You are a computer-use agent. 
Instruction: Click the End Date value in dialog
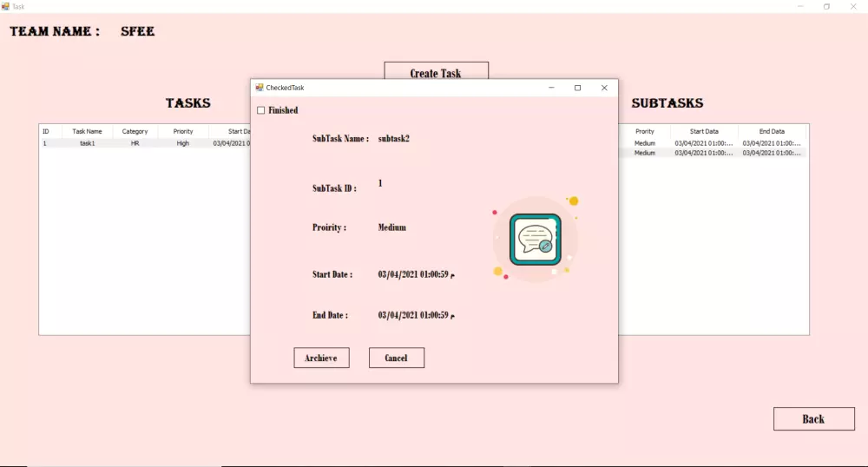point(417,315)
